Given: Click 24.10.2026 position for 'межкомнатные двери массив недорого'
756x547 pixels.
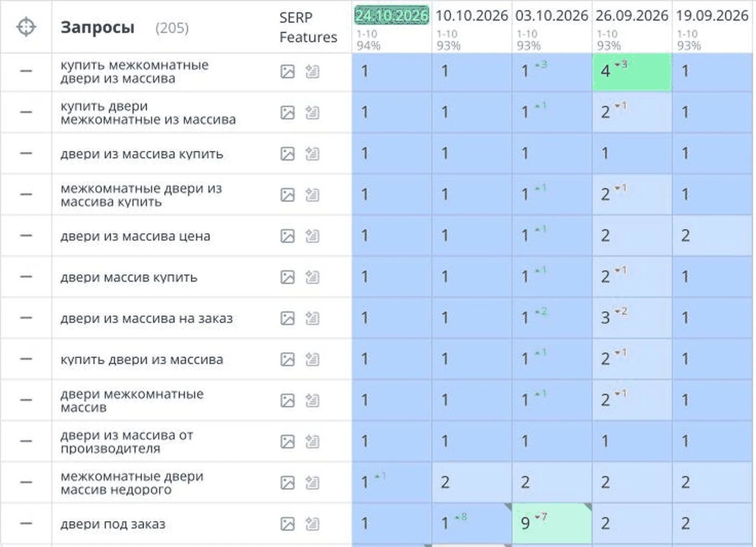Looking at the screenshot, I should pyautogui.click(x=391, y=482).
